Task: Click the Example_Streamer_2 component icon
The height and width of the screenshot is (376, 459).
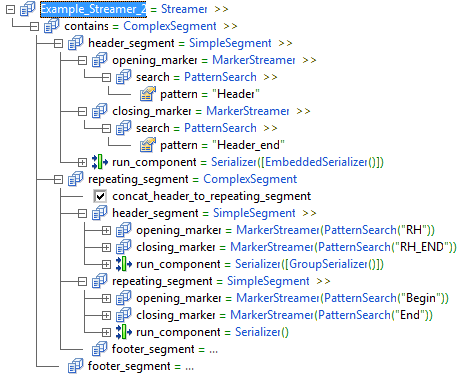Action: 28,9
